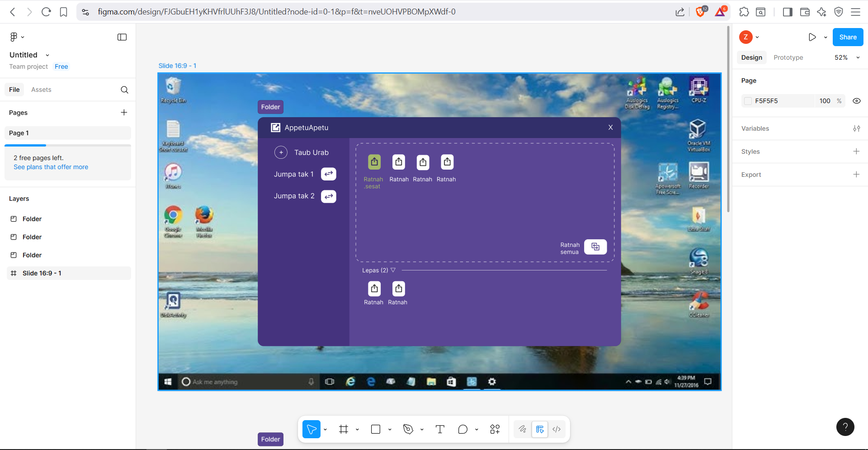This screenshot has width=868, height=450.
Task: Select the Comment tool
Action: 462,429
